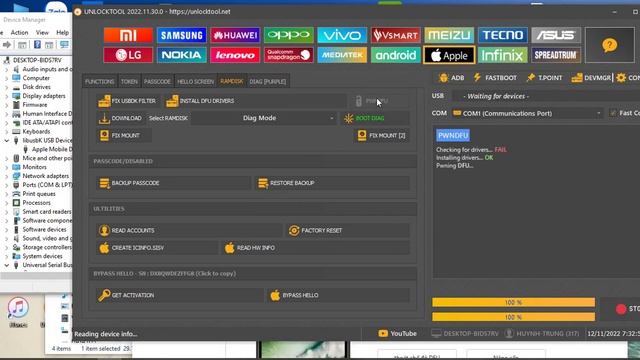Image resolution: width=640 pixels, height=360 pixels.
Task: Select the LG brand tile
Action: click(128, 55)
